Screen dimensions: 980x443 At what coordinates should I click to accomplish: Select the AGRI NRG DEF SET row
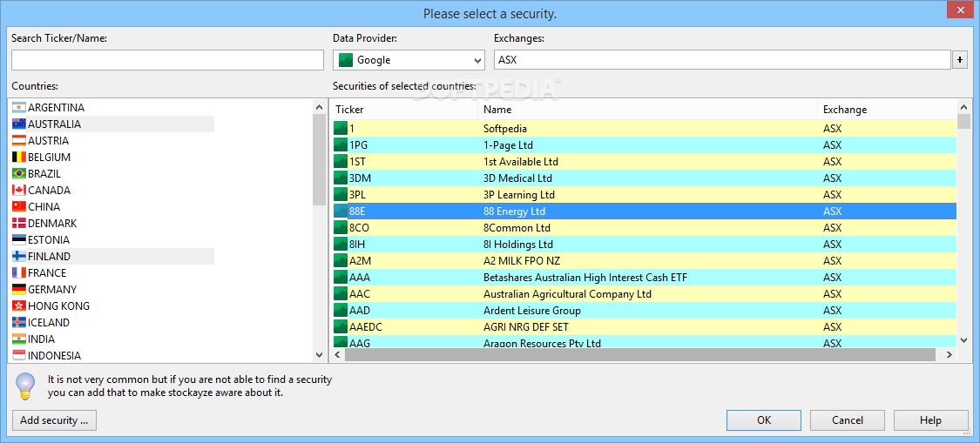(643, 326)
